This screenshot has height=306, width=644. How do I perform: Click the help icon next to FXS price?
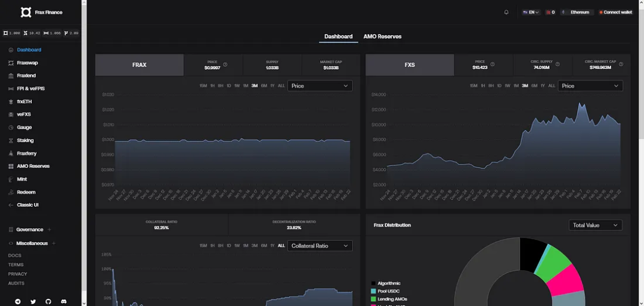[x=493, y=64]
